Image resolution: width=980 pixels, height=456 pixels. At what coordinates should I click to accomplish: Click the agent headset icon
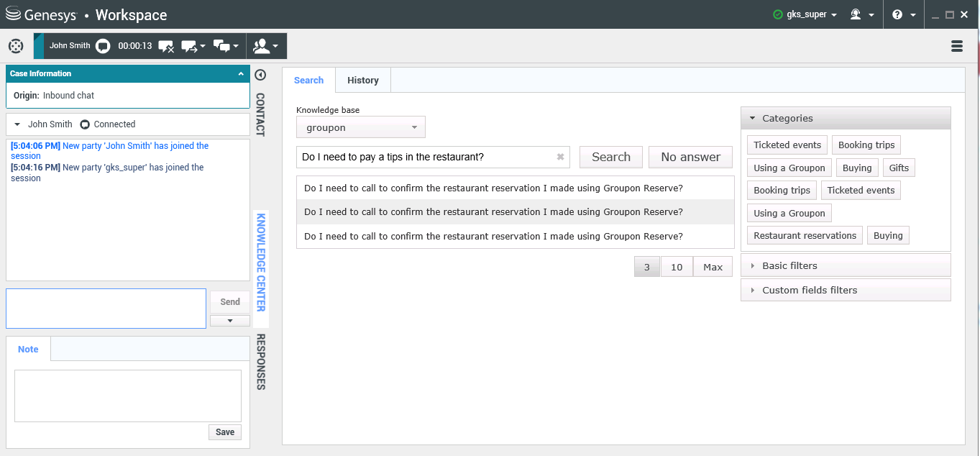(856, 14)
